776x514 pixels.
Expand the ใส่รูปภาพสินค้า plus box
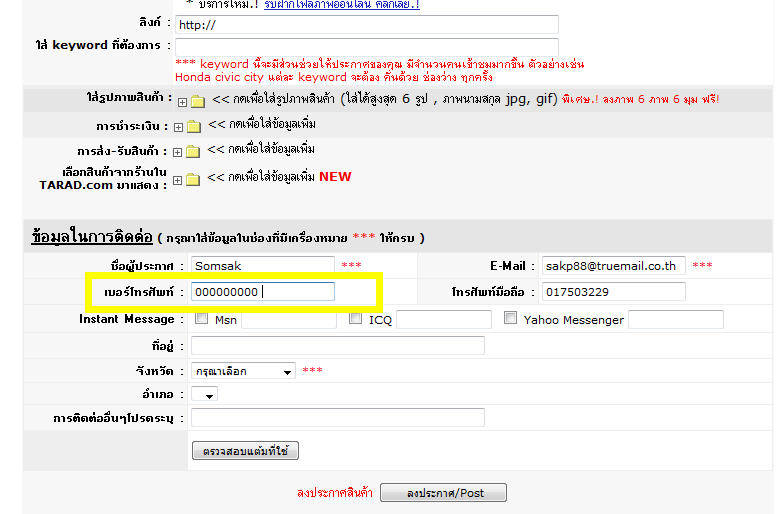click(x=182, y=102)
